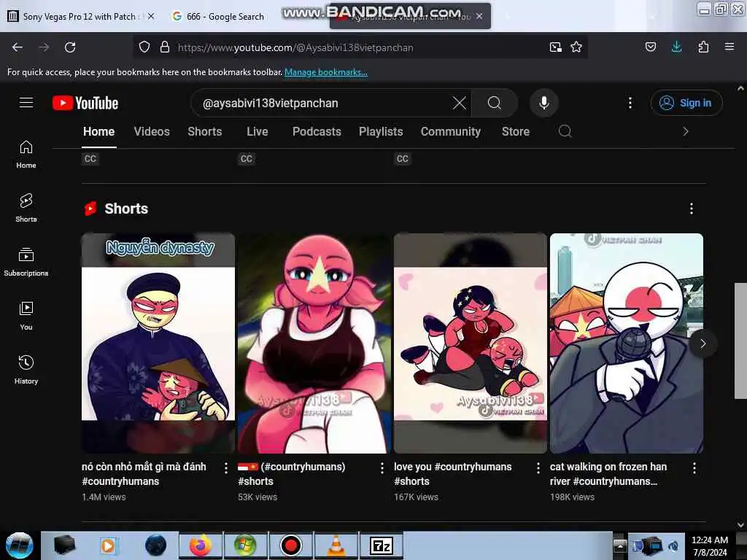Switch to 666 - Google Search tab
Image resolution: width=747 pixels, height=560 pixels.
coord(224,16)
